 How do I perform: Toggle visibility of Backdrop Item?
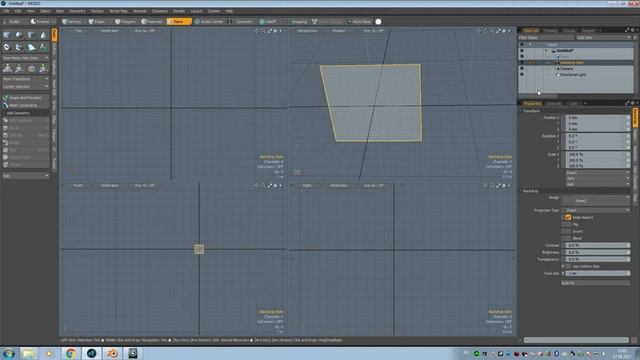(522, 63)
